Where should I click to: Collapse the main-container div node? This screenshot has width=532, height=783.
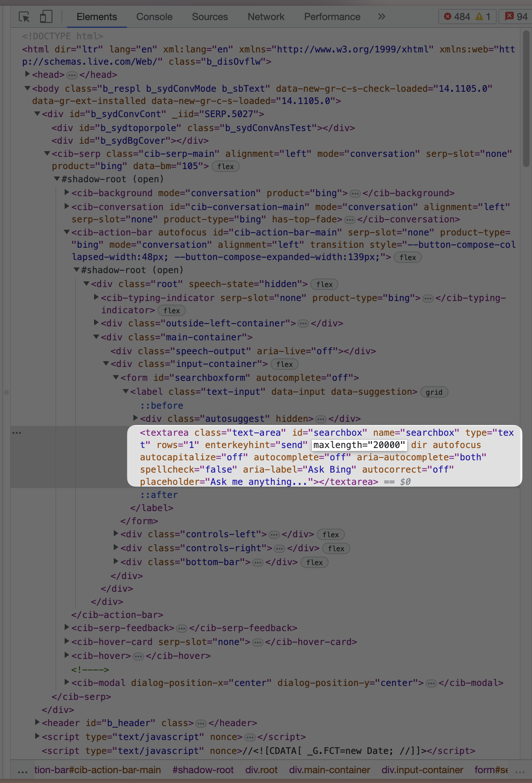pos(96,337)
